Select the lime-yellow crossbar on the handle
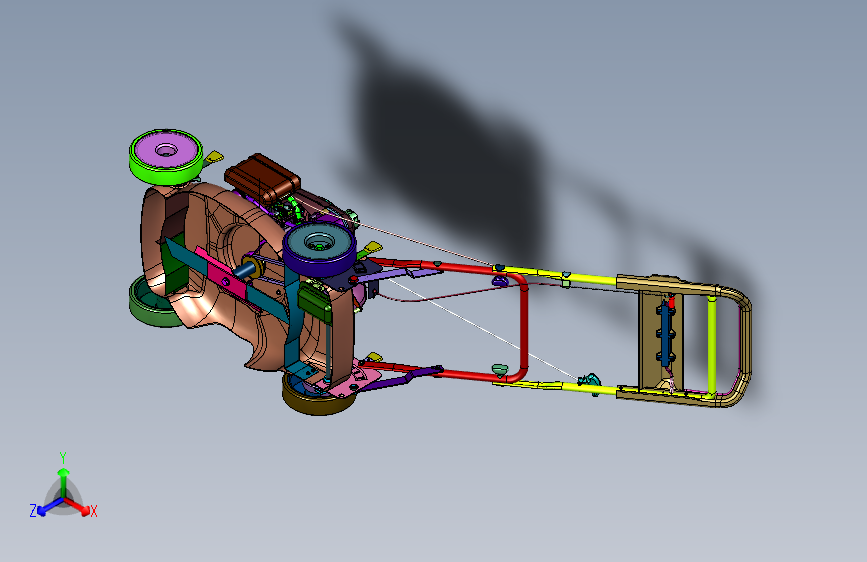 coord(712,346)
